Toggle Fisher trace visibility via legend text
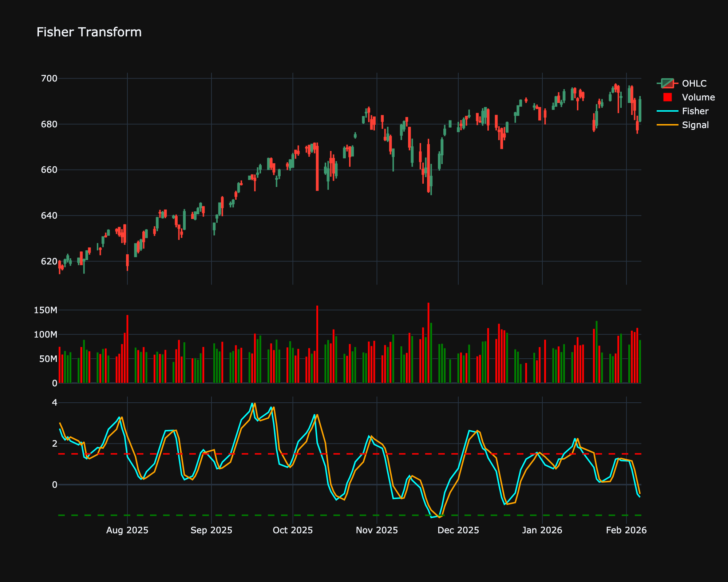 coord(695,111)
